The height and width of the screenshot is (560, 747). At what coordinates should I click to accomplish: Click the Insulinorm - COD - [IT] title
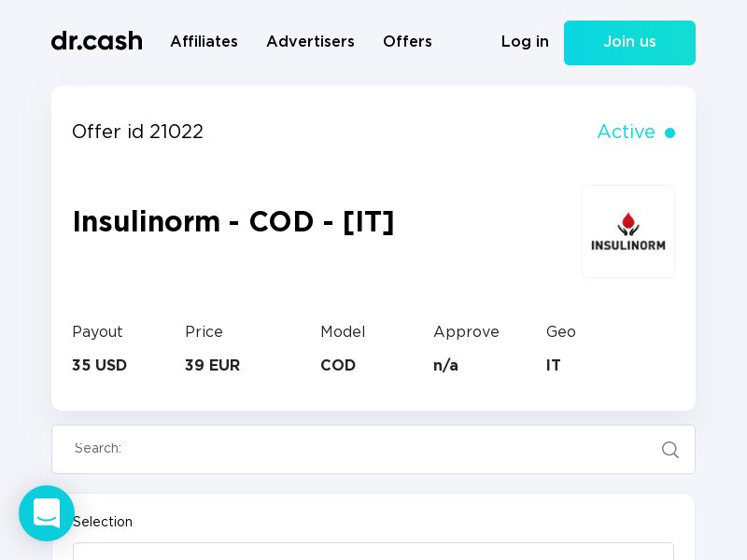(x=233, y=222)
